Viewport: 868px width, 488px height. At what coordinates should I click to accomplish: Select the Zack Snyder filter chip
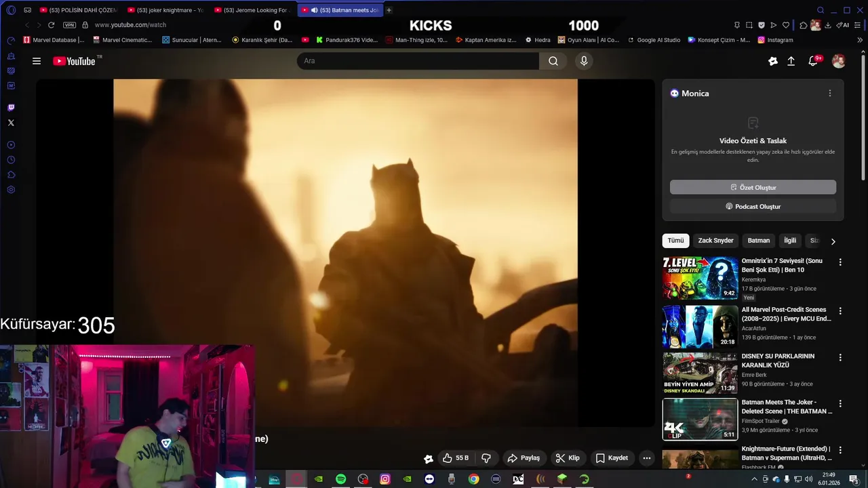coord(715,241)
